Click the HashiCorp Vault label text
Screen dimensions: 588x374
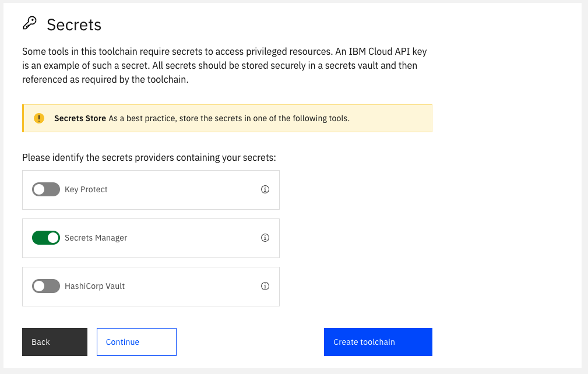(x=96, y=286)
